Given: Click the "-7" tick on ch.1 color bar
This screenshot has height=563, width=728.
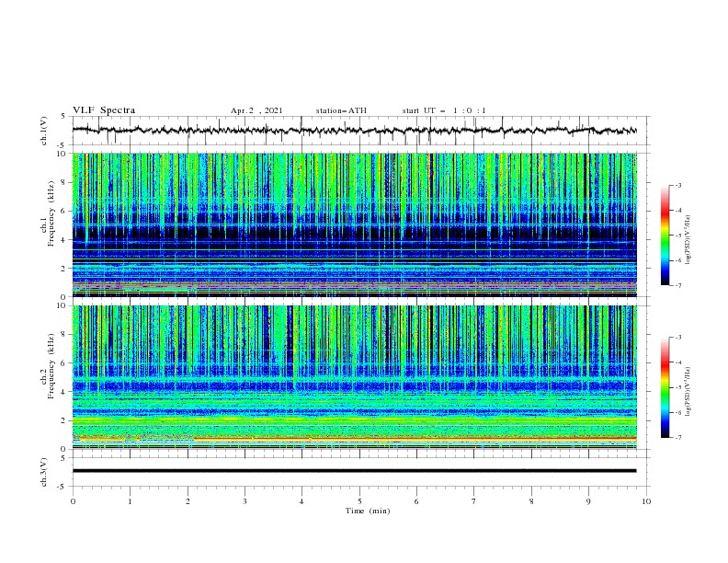Looking at the screenshot, I should point(677,285).
